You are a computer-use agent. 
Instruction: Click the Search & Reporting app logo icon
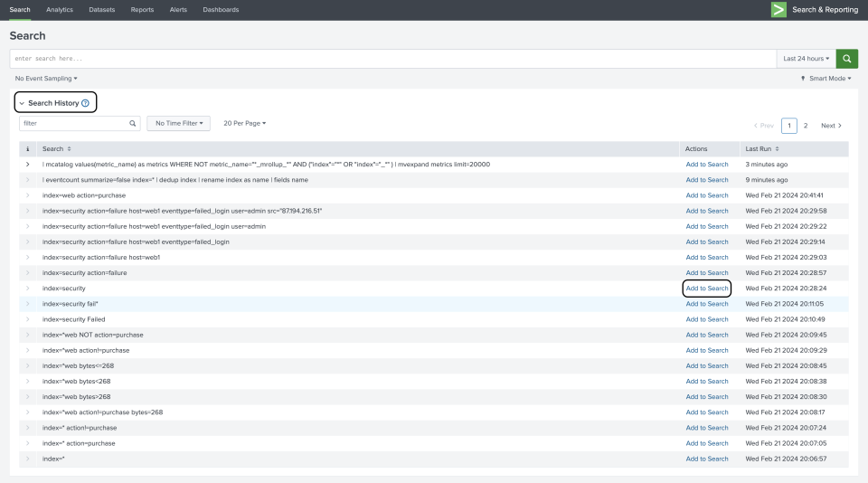pyautogui.click(x=778, y=9)
